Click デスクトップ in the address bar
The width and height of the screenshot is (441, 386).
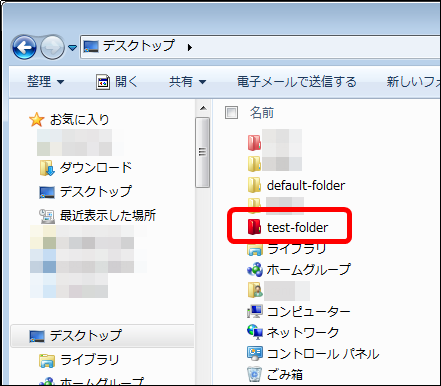(138, 46)
